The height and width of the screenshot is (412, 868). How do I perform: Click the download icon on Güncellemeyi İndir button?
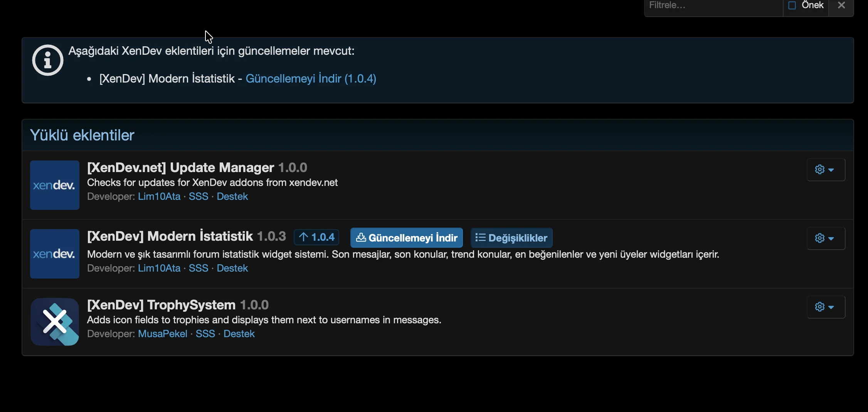point(361,238)
